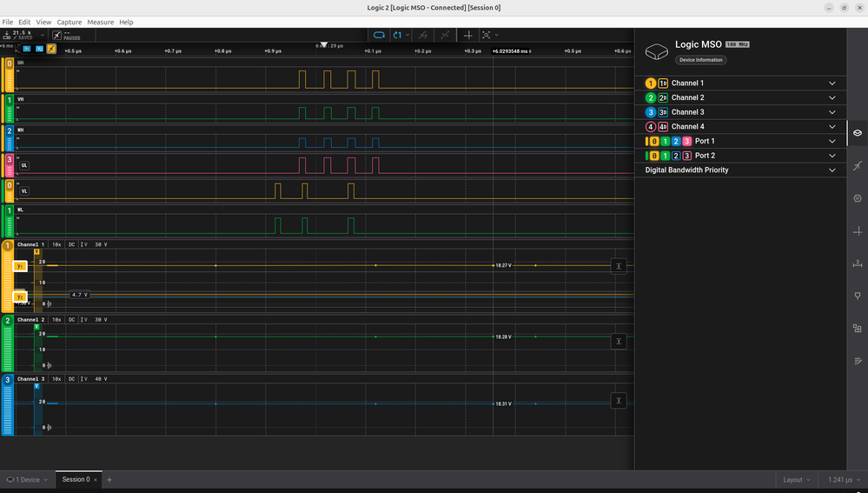Image resolution: width=868 pixels, height=493 pixels.
Task: Open the marker pin sidebar icon
Action: [x=858, y=296]
